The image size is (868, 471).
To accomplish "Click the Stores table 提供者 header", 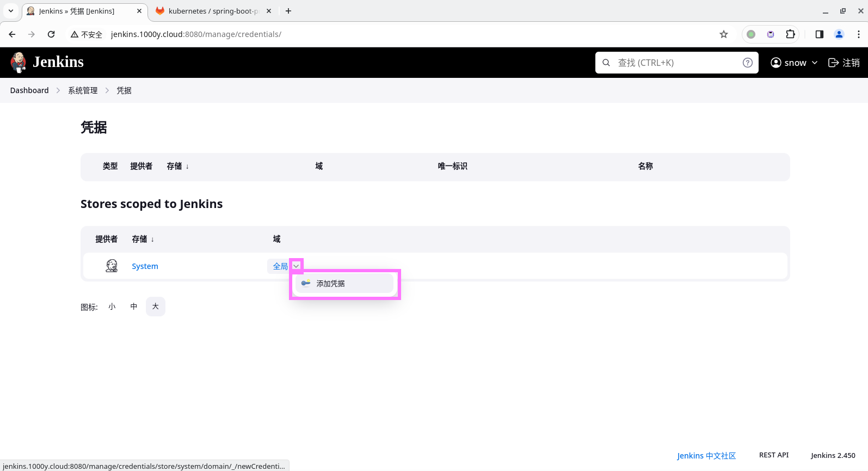I will (107, 239).
